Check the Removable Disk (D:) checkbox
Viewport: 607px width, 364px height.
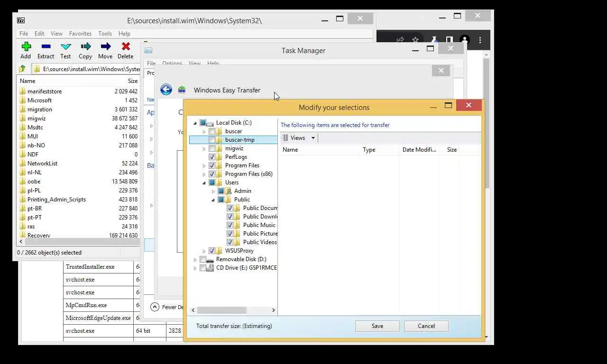pos(203,259)
